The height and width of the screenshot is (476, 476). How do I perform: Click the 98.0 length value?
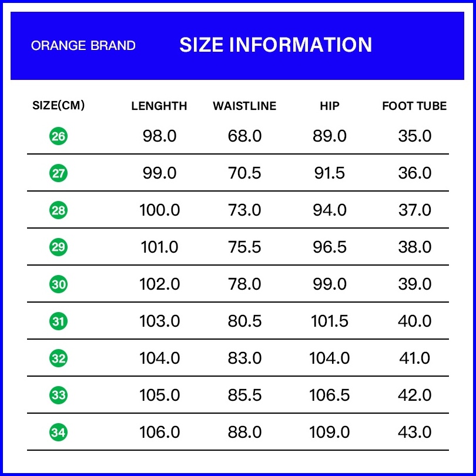pos(159,136)
